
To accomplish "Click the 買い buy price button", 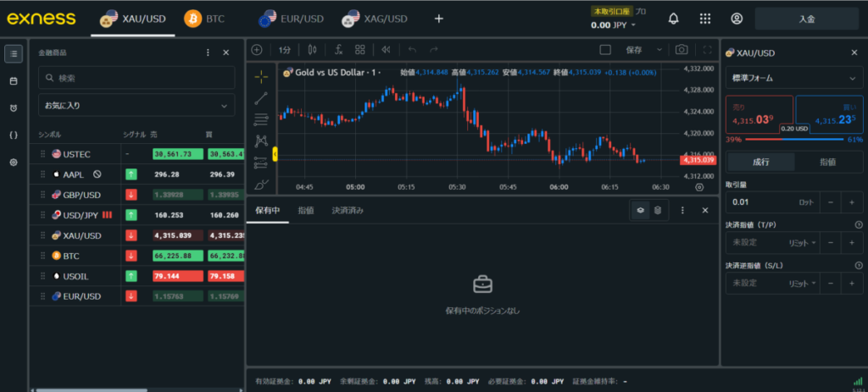I will click(829, 114).
